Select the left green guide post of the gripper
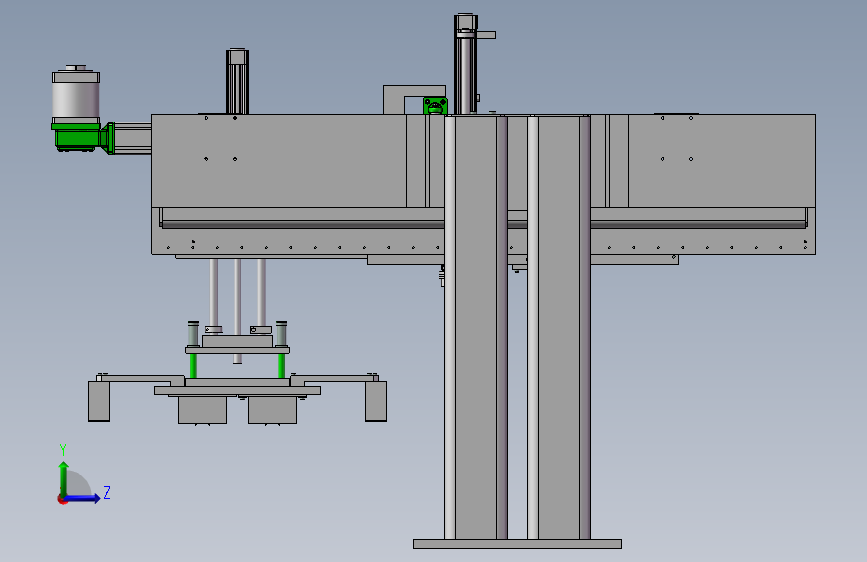 pos(193,366)
